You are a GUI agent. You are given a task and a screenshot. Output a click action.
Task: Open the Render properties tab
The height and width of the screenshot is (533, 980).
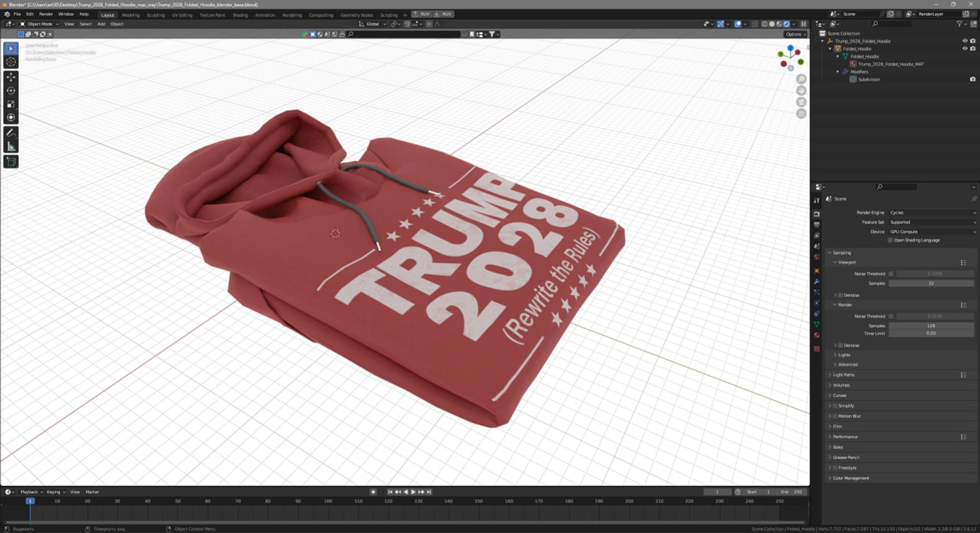click(817, 214)
